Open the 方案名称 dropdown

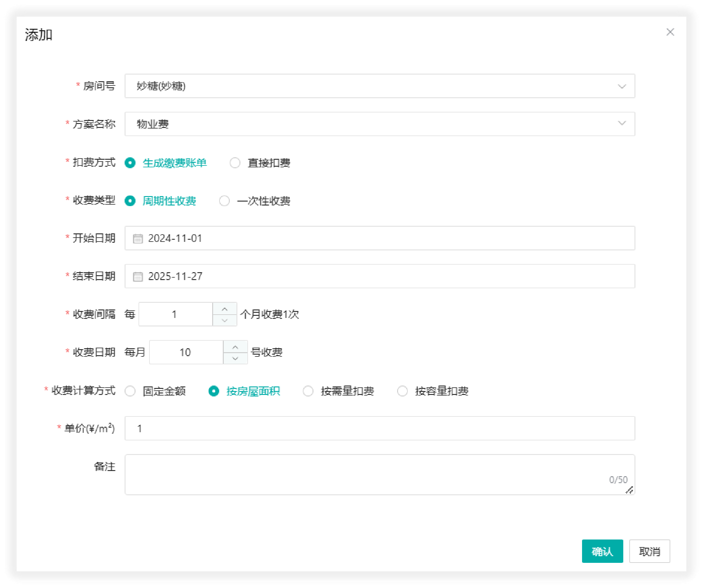(x=380, y=123)
